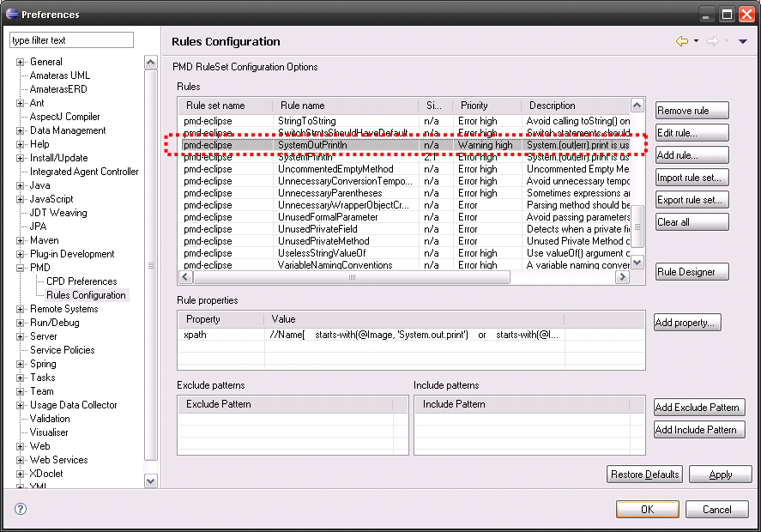The width and height of the screenshot is (761, 532).
Task: Select CPD Preferences in the tree
Action: point(82,281)
